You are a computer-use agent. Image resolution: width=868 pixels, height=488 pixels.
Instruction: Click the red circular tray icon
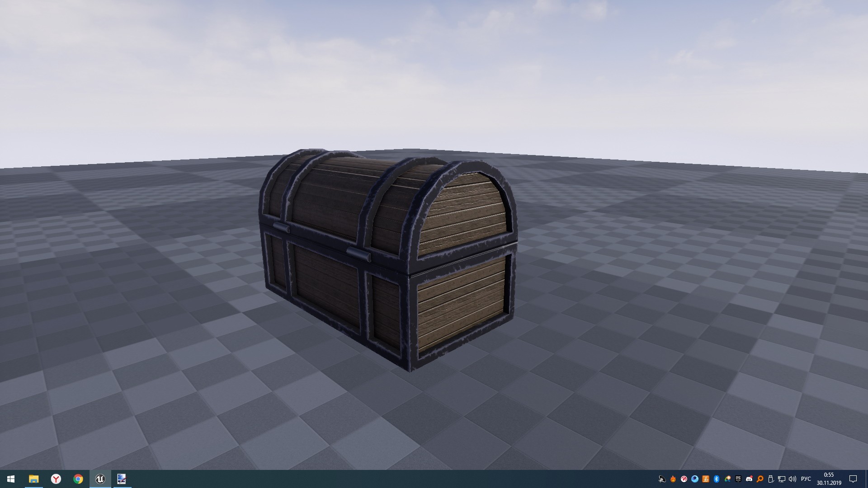coord(684,479)
